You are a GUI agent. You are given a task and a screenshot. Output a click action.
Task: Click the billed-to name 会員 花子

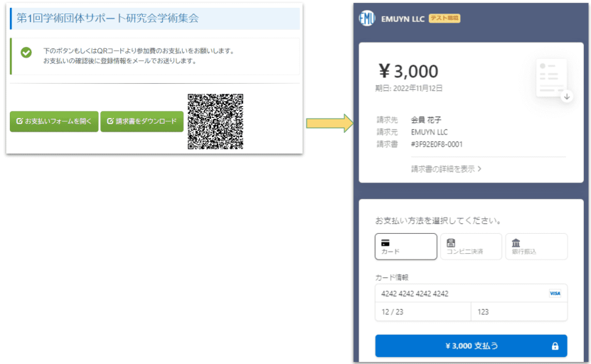pos(426,120)
